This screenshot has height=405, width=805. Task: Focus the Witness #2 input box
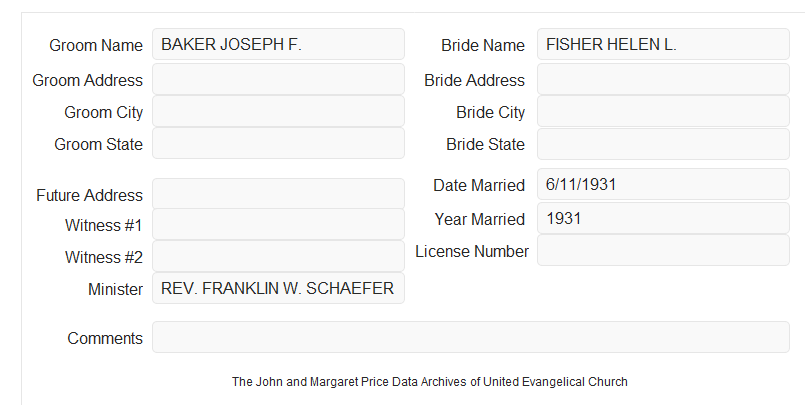[x=278, y=256]
